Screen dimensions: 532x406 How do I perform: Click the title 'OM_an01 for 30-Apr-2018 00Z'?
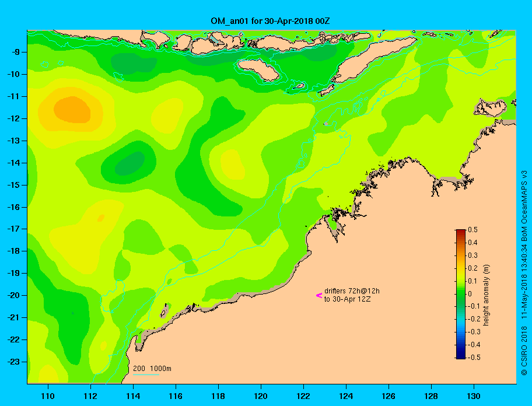[x=270, y=21]
